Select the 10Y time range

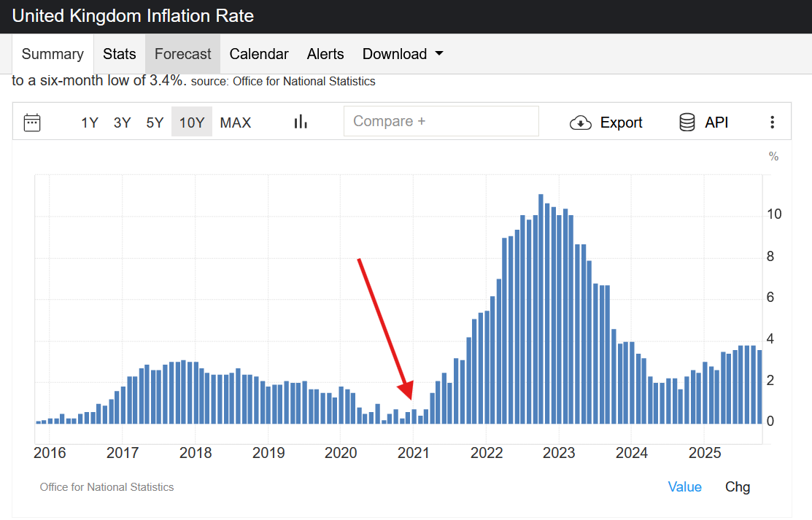pyautogui.click(x=192, y=123)
